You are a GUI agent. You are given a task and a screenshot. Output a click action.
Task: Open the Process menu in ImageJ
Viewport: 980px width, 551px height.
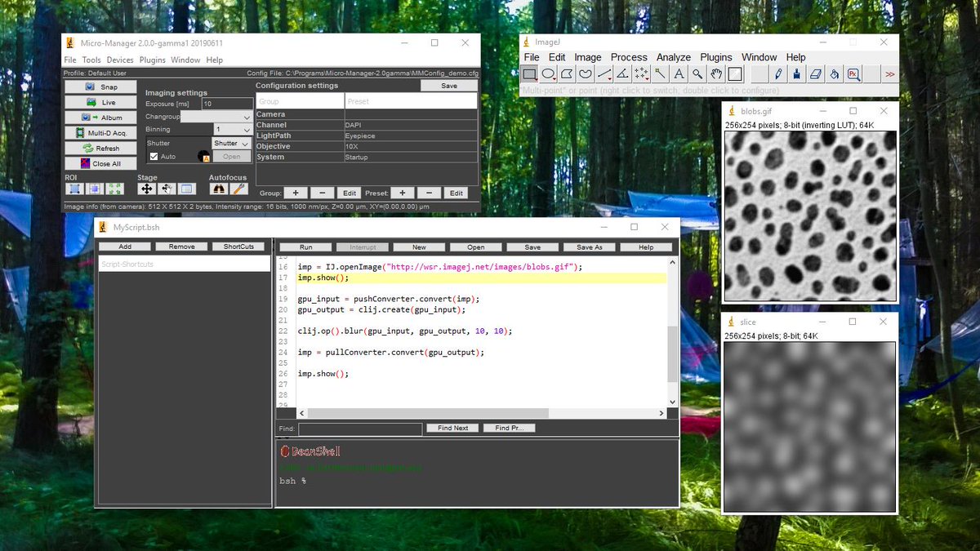point(629,57)
